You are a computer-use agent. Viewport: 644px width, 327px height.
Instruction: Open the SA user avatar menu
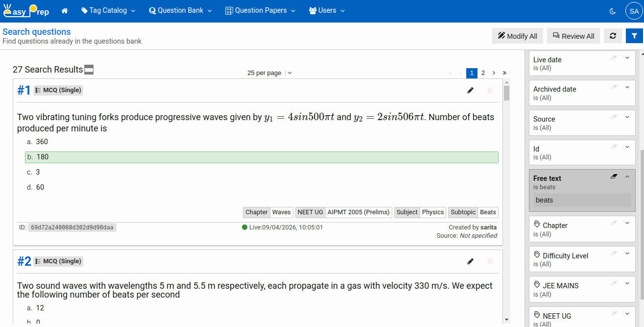pyautogui.click(x=634, y=11)
